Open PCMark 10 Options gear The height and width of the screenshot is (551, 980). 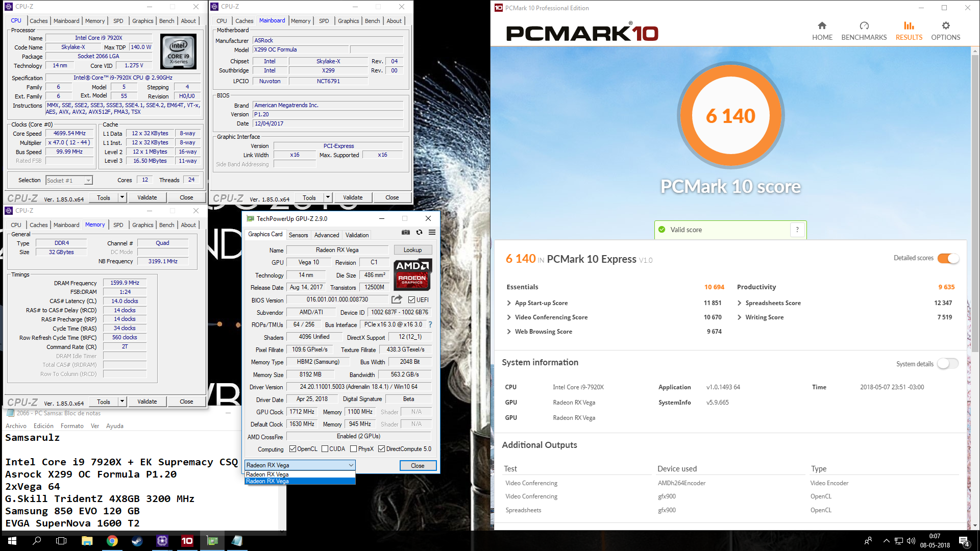pos(945,31)
